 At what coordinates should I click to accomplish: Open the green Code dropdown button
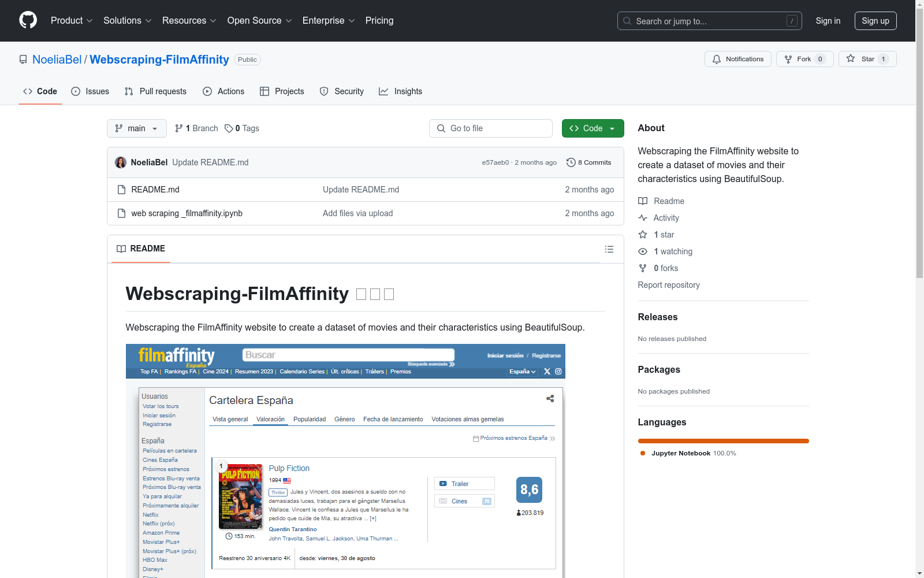tap(593, 128)
